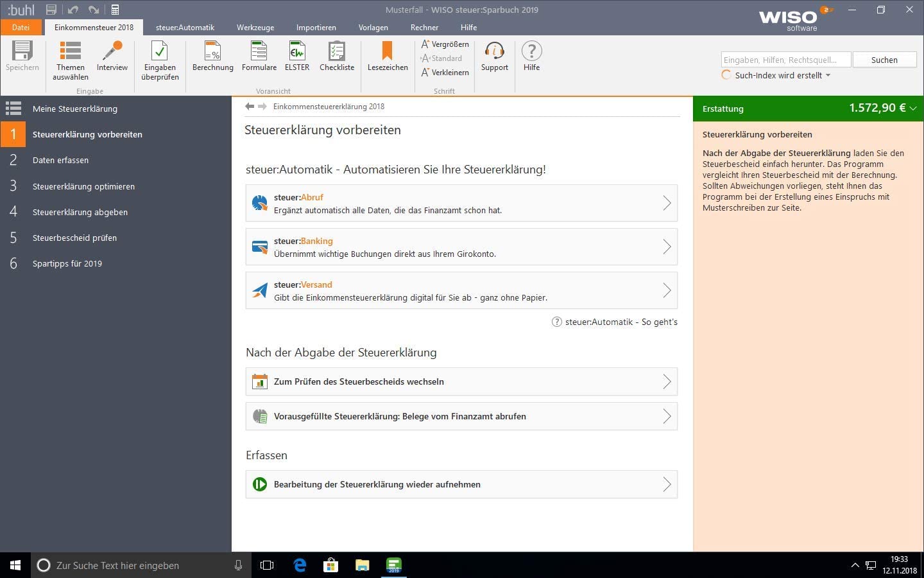Viewport: 924px width, 578px height.
Task: Click the Themen auswählen icon
Action: pos(71,57)
